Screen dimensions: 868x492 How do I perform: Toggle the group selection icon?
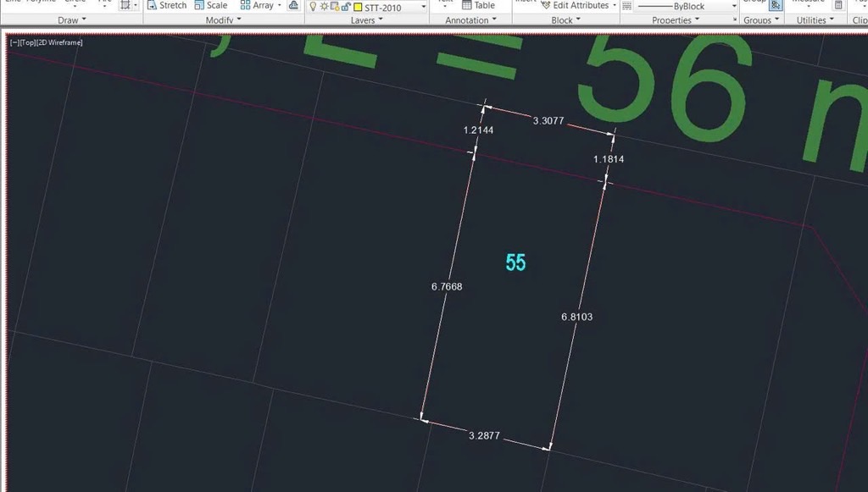click(776, 5)
